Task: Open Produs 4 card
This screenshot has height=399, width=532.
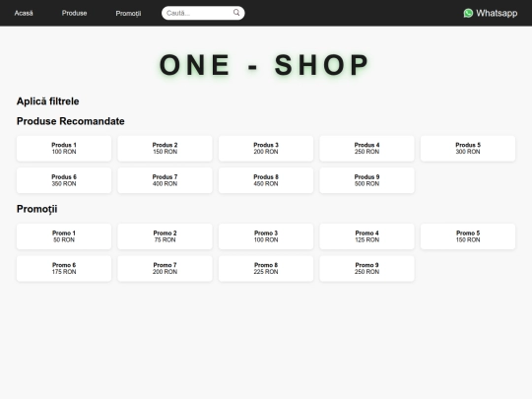Action: pyautogui.click(x=366, y=148)
